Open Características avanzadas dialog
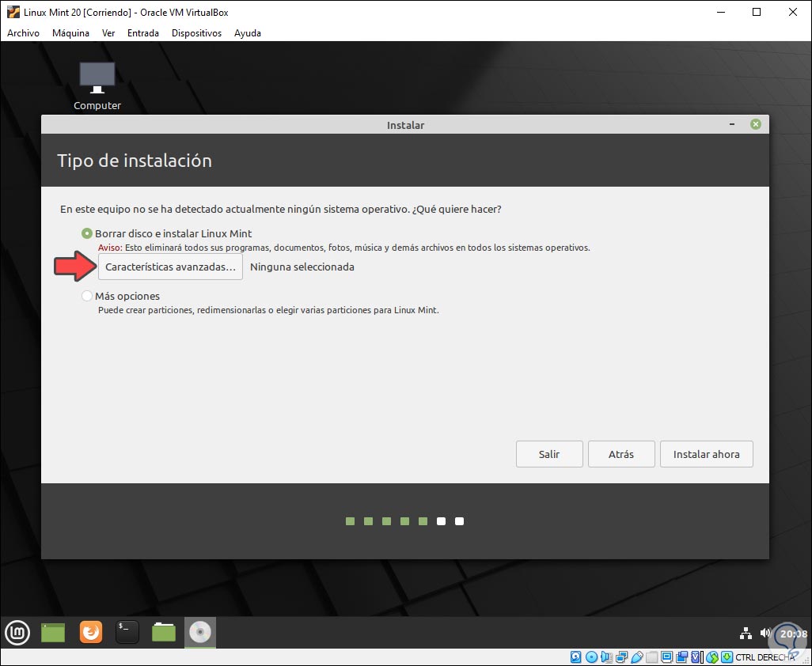 170,267
